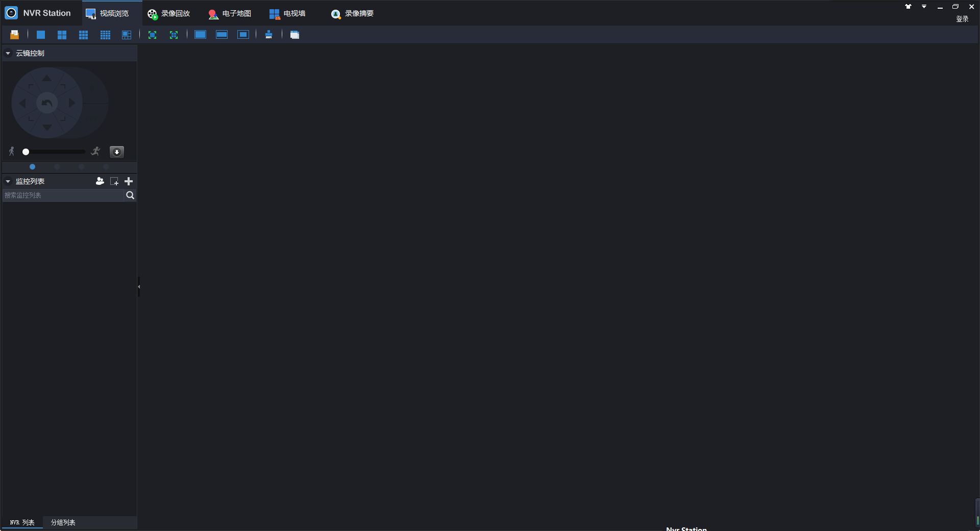
Task: Tilt the PTZ camera down
Action: [47, 128]
